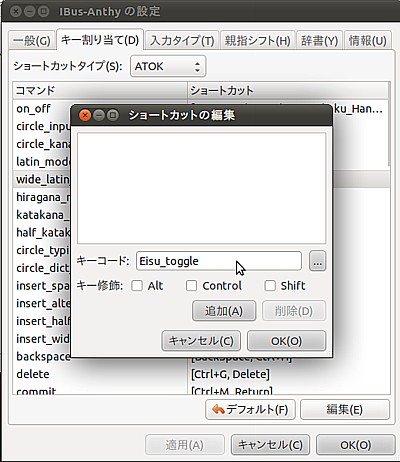Click the ... key code picker button
The height and width of the screenshot is (462, 400).
(317, 261)
